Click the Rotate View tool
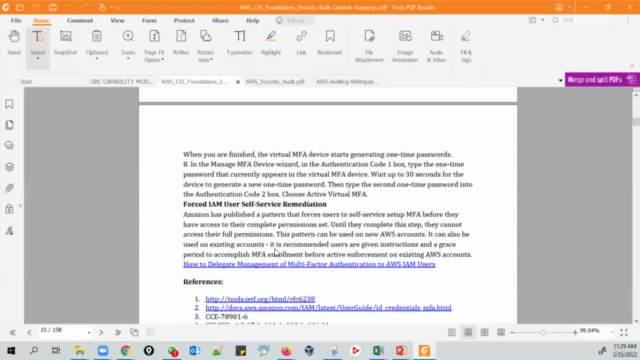640x360 pixels. [x=205, y=46]
